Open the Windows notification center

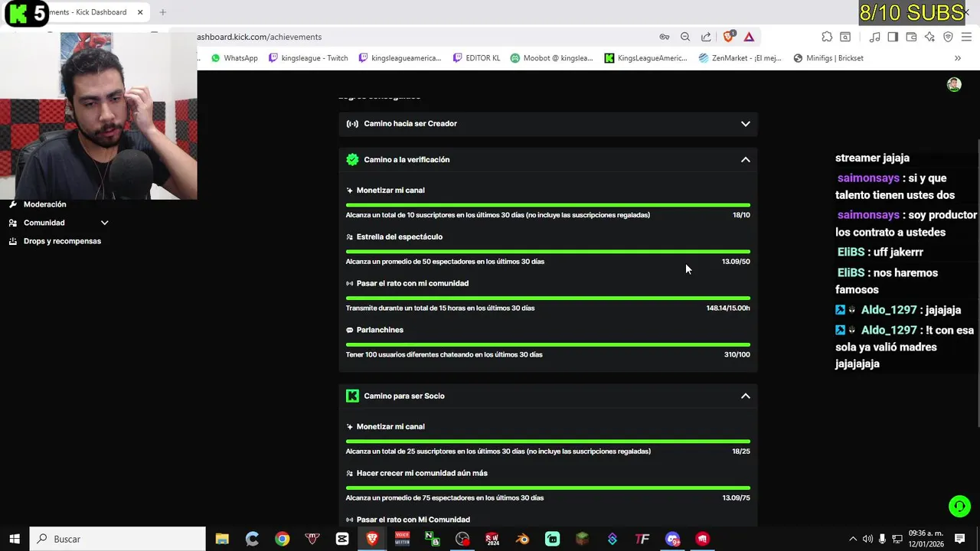[959, 539]
